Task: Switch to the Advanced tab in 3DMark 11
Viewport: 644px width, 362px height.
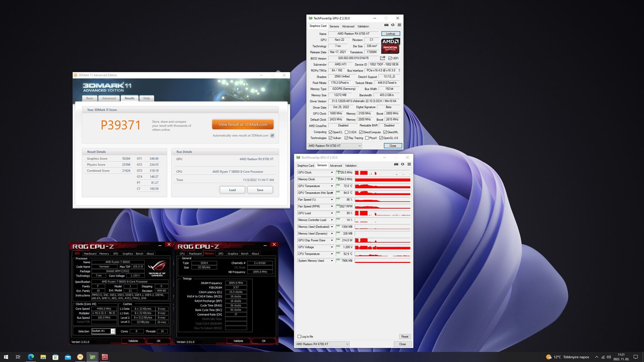Action: [109, 98]
